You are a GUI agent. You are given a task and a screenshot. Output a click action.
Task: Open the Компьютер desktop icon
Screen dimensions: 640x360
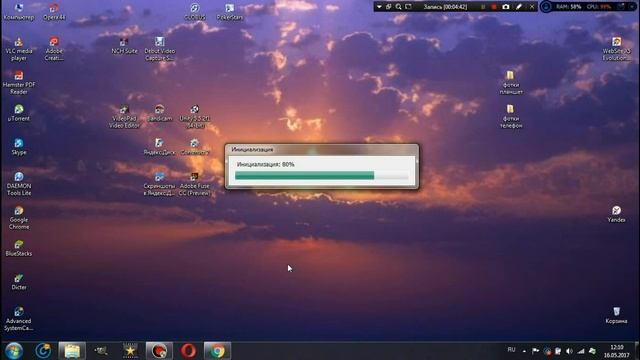[x=19, y=11]
